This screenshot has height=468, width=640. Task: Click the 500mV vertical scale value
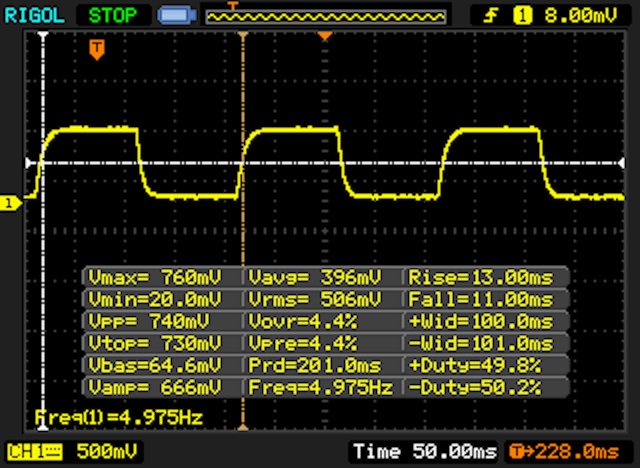pyautogui.click(x=107, y=452)
